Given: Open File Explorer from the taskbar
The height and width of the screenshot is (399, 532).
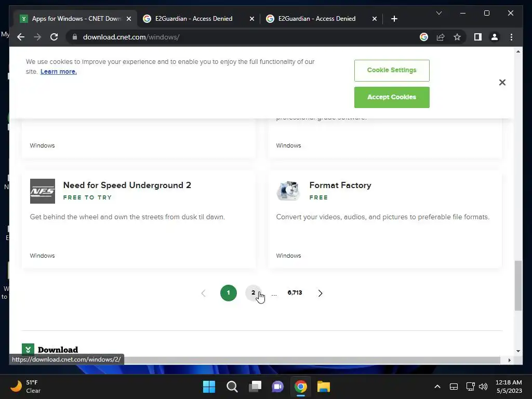Looking at the screenshot, I should [x=324, y=387].
